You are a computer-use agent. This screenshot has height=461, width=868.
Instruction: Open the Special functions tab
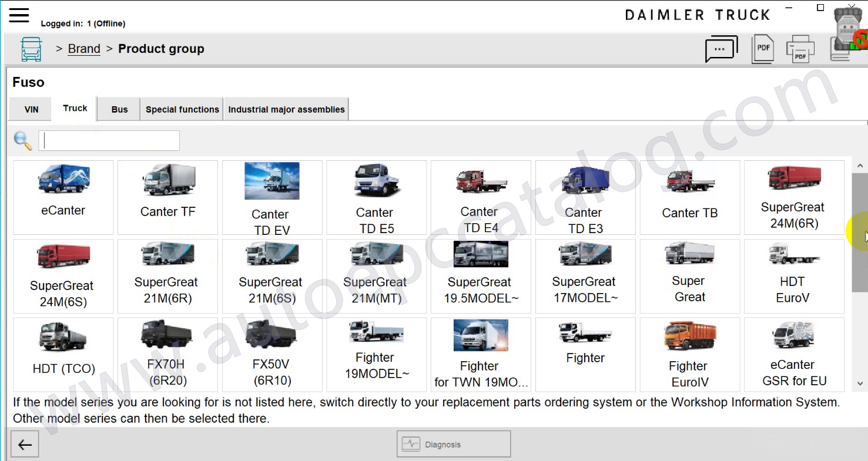point(182,110)
